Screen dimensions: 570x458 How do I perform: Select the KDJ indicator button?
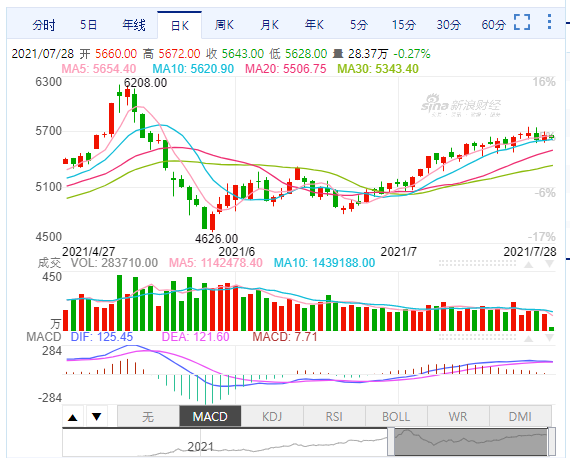[x=272, y=416]
